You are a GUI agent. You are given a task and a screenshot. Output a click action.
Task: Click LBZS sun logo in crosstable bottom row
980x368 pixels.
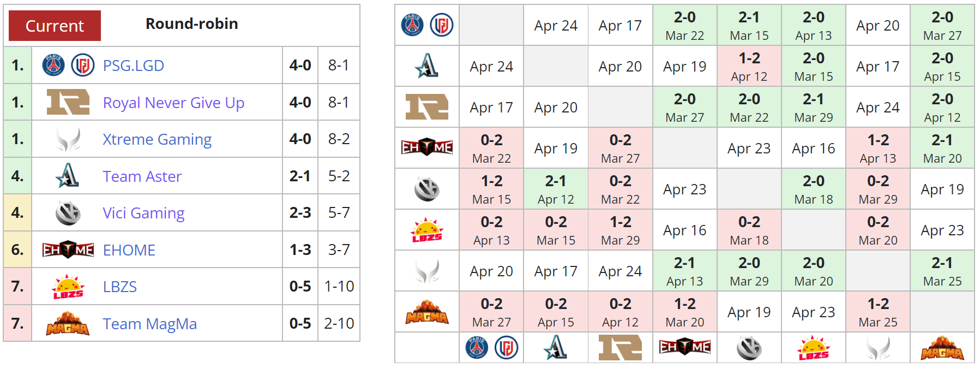point(813,348)
